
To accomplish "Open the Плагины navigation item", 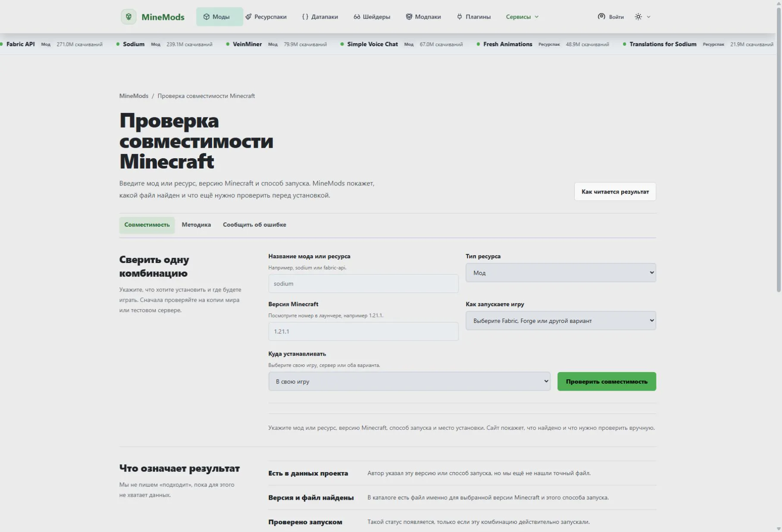I will (474, 17).
